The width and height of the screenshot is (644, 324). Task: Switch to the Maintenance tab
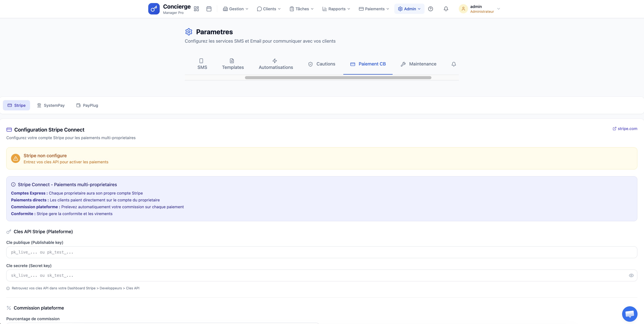[x=418, y=64]
